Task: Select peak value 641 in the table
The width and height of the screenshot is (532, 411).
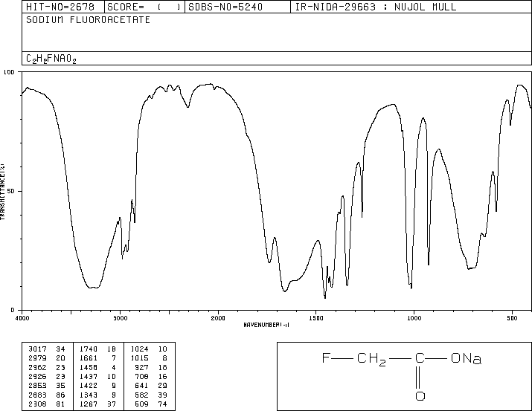Action: 141,386
